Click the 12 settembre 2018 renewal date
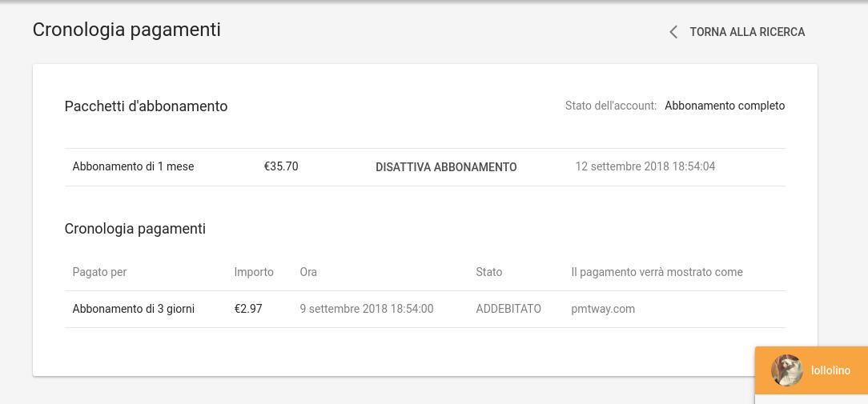Image resolution: width=868 pixels, height=404 pixels. (x=645, y=167)
